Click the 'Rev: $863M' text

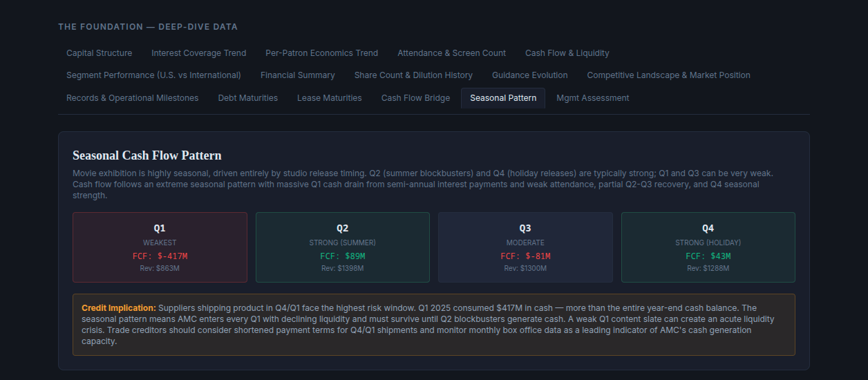160,268
